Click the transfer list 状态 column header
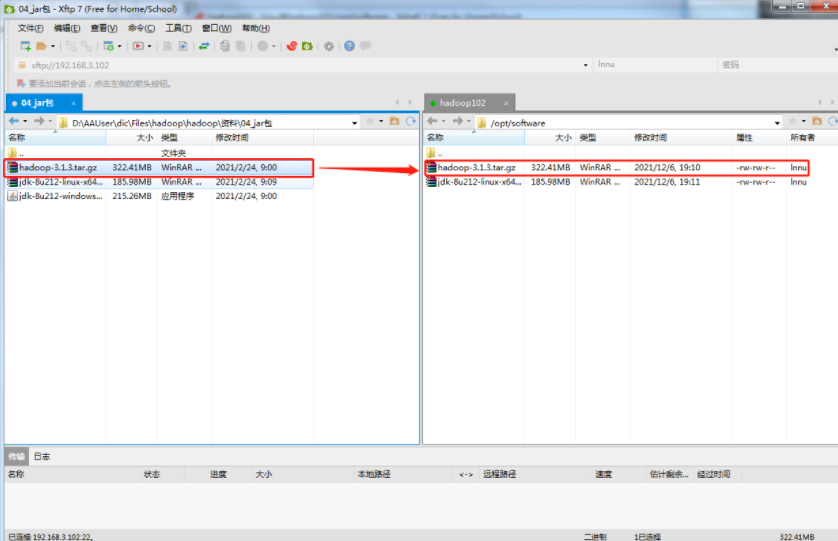This screenshot has height=541, width=838. (162, 474)
